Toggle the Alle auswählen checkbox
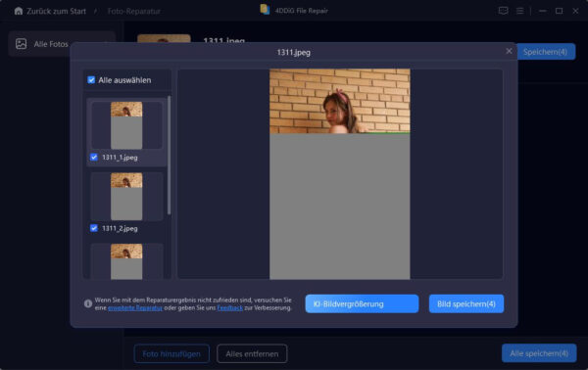The width and height of the screenshot is (588, 370). [x=91, y=79]
